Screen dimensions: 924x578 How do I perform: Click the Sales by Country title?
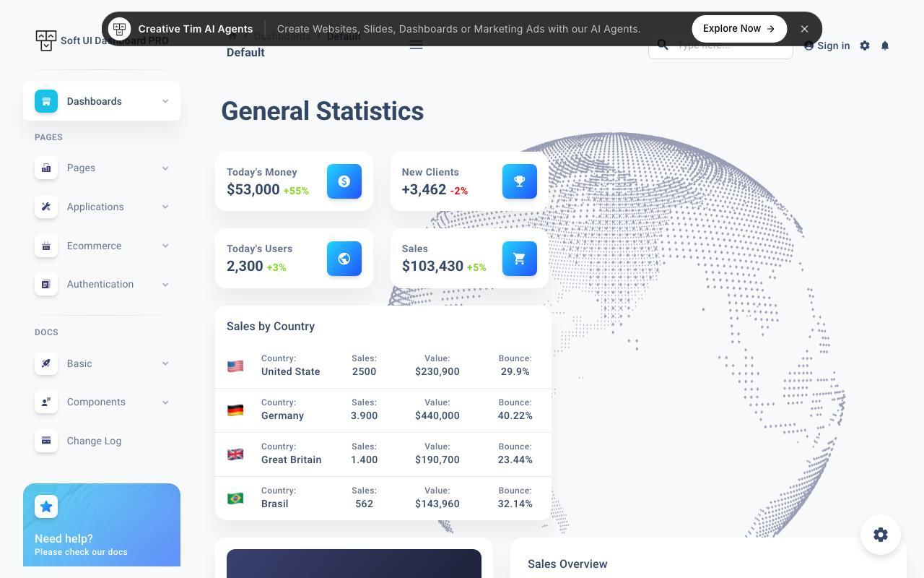pos(271,327)
